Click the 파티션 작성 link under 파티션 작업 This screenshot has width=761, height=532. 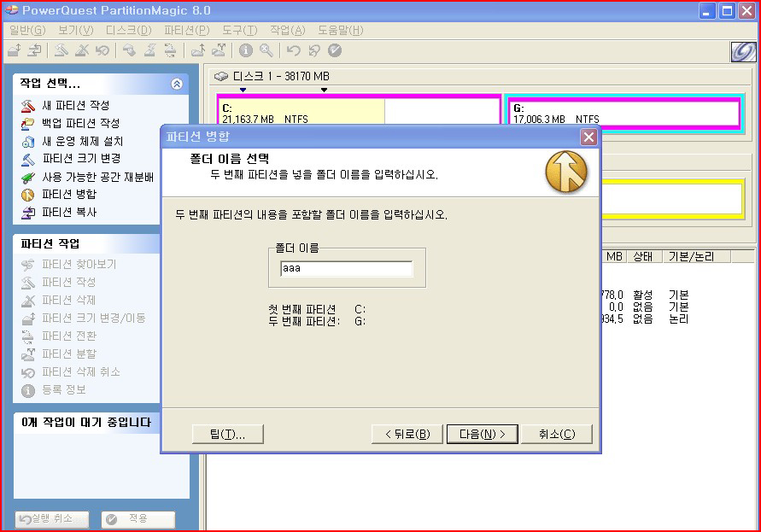pyautogui.click(x=68, y=283)
